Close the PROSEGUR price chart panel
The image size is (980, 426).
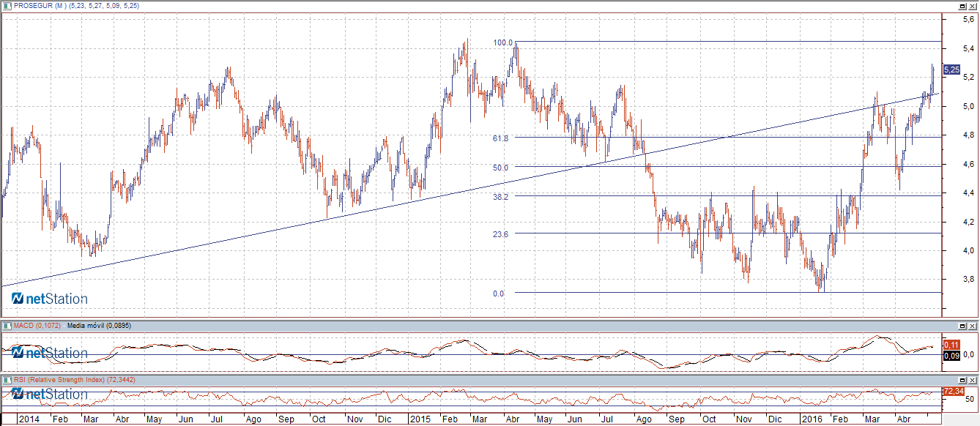tap(973, 5)
